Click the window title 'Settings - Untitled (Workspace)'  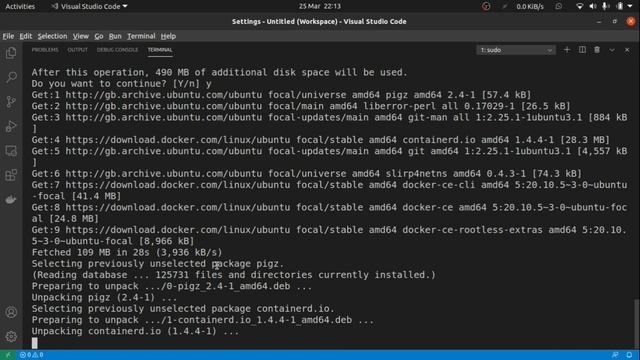pos(319,21)
